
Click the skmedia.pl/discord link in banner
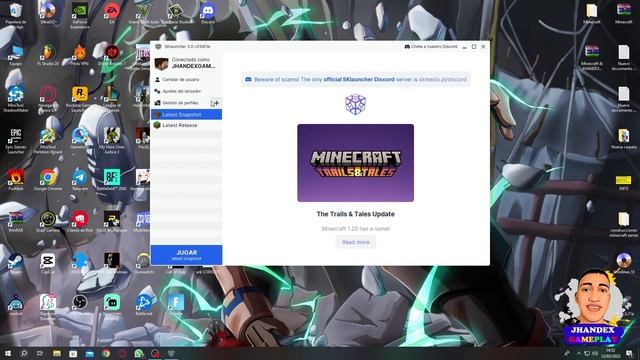[442, 80]
